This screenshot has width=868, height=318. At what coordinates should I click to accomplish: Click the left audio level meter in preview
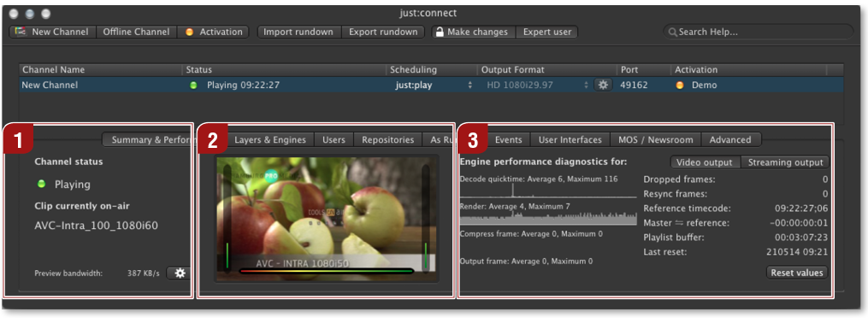(227, 218)
